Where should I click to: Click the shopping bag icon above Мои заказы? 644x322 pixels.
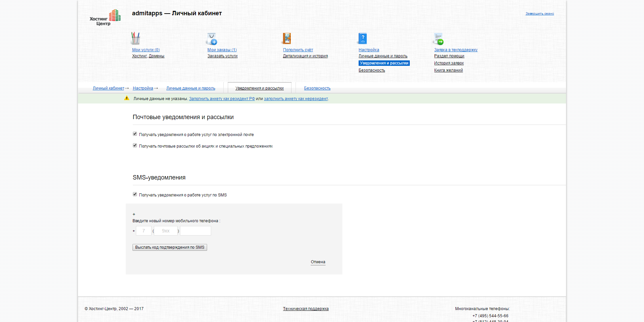pos(212,39)
